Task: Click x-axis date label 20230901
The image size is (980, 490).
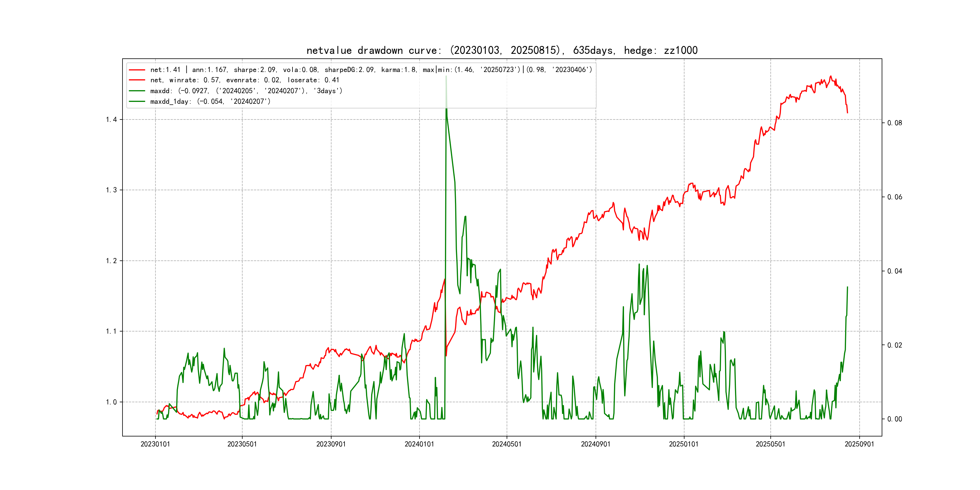Action: pos(331,444)
